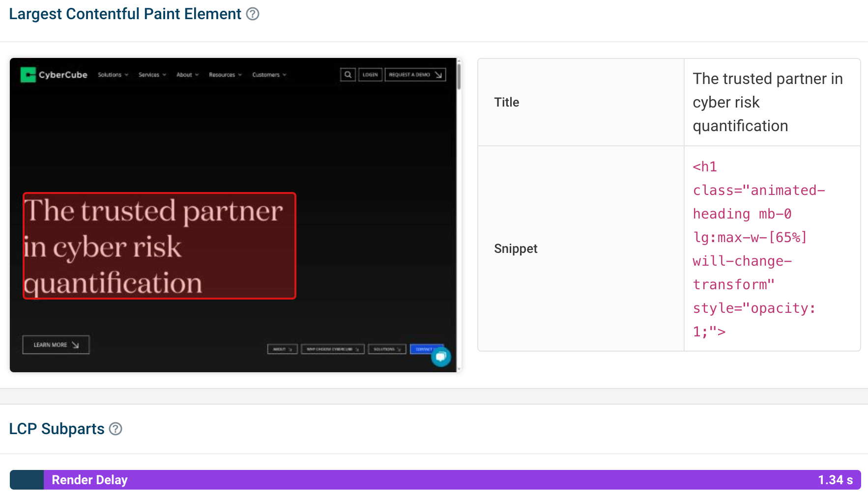Expand the Services dropdown in preview navigation
Viewport: 868px width, 495px height.
(152, 75)
